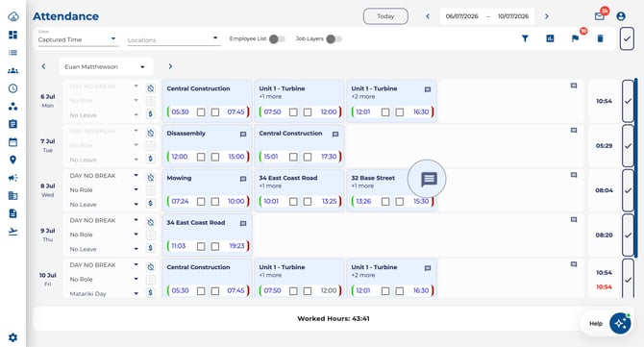Open the calendar sidebar icon
Viewport: 644px width, 347px height.
tap(12, 142)
